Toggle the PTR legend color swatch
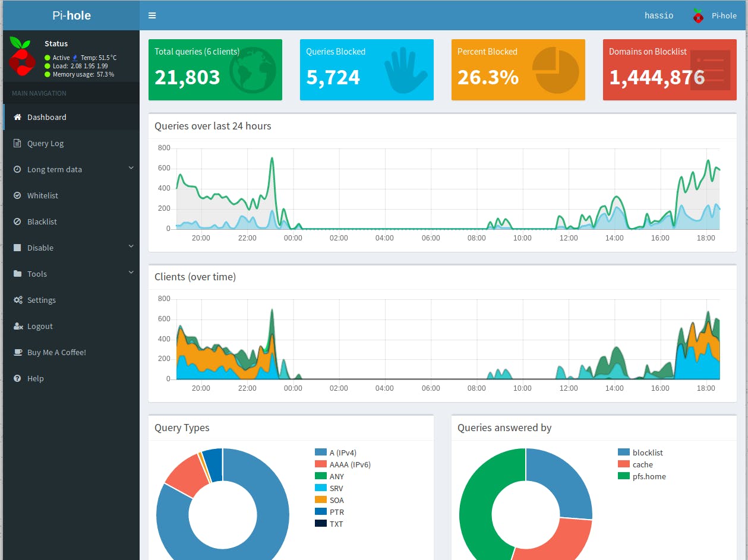Image resolution: width=748 pixels, height=560 pixels. click(321, 512)
